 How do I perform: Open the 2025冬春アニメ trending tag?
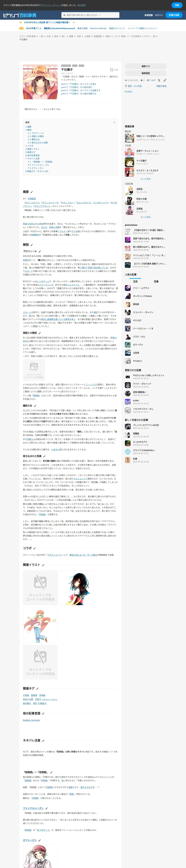coord(34,28)
